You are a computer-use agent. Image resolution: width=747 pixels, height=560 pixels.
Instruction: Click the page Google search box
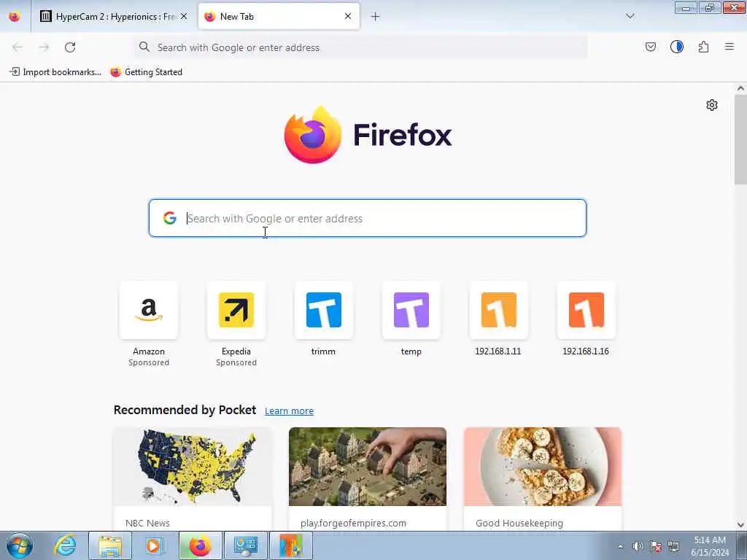click(368, 218)
